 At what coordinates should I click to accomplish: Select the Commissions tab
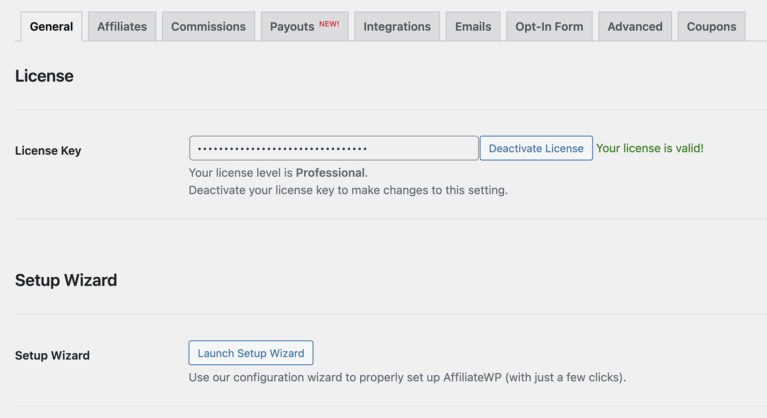click(208, 27)
